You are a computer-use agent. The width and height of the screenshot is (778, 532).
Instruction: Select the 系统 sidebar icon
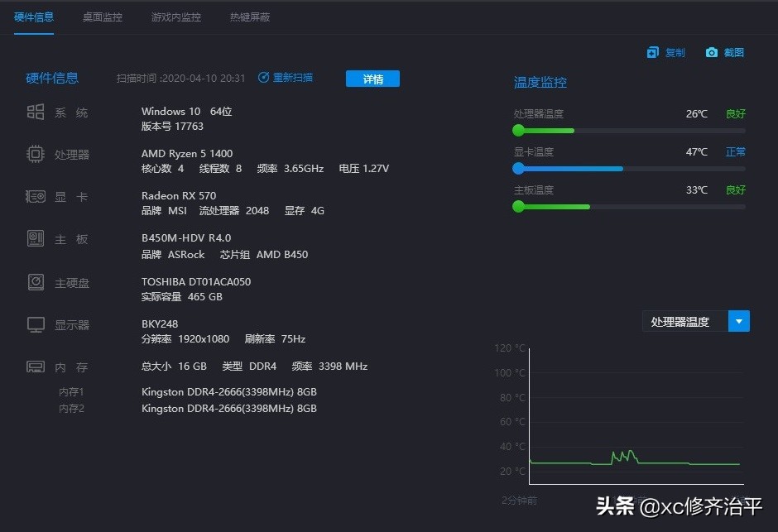click(x=36, y=112)
